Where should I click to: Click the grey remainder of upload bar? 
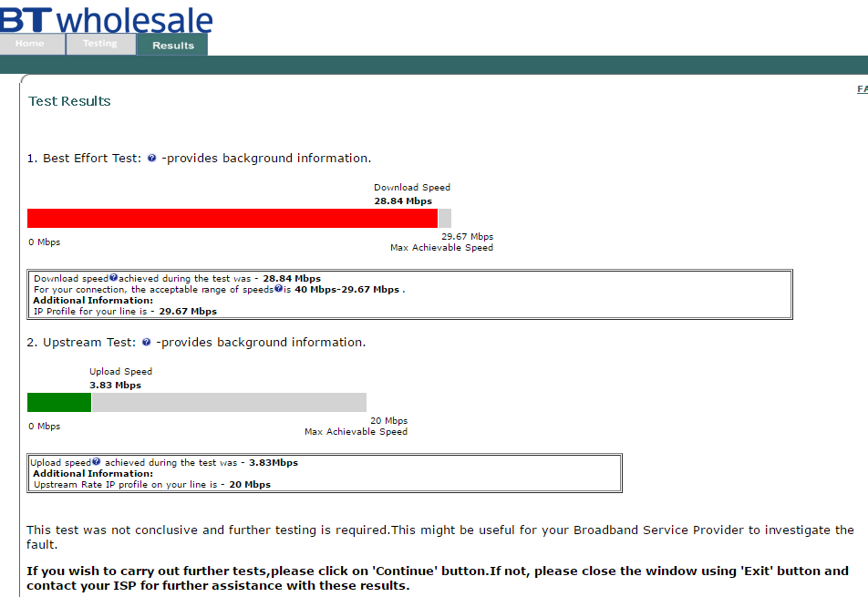[229, 402]
